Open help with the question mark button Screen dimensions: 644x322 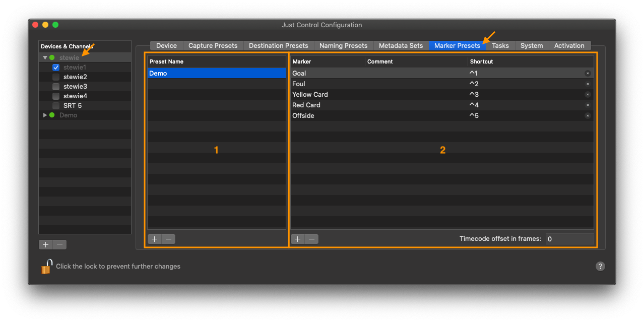pyautogui.click(x=600, y=266)
